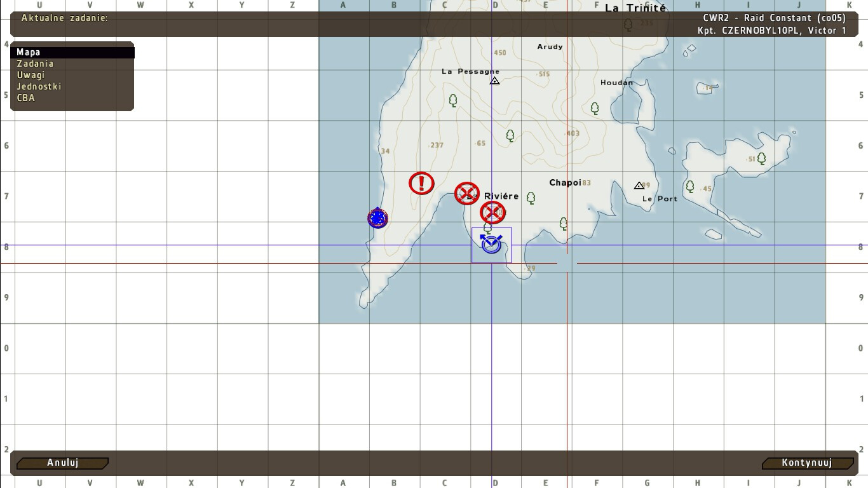Screen dimensions: 868x488
Task: Click the La Trinité town label
Action: click(x=635, y=8)
